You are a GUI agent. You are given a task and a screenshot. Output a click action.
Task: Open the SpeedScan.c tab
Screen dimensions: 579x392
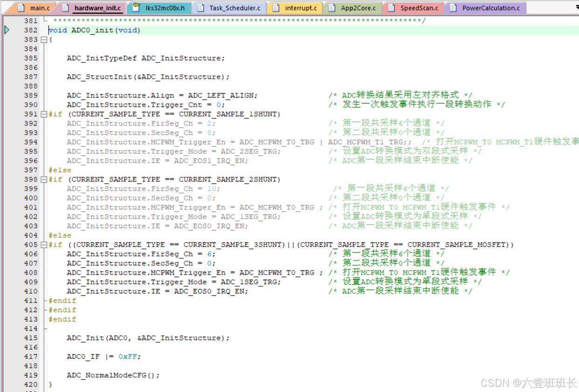pos(413,8)
